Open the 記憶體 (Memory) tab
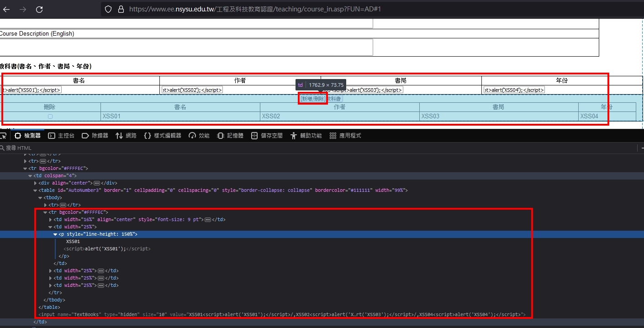This screenshot has width=644, height=328. [x=230, y=136]
